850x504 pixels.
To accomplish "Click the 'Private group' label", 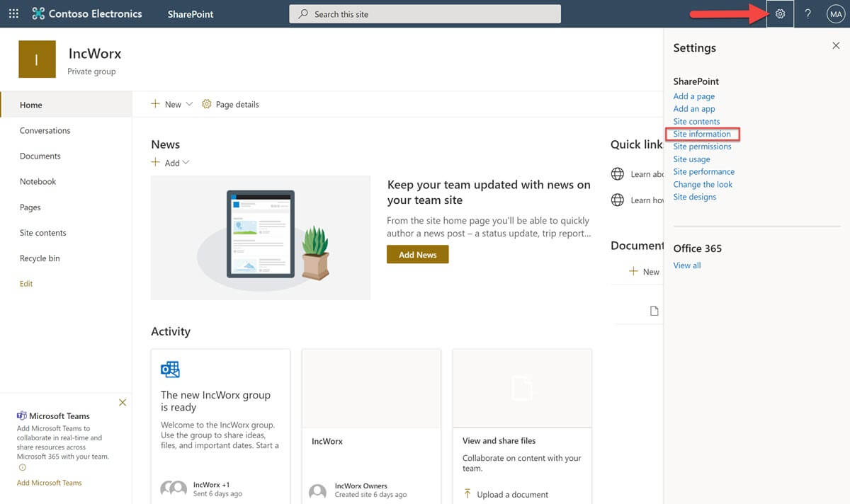I will 91,71.
